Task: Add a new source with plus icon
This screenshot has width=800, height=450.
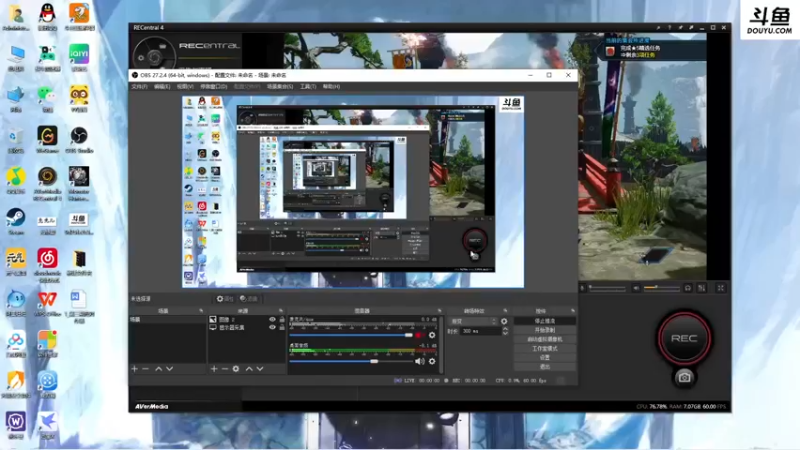Action: click(x=214, y=368)
